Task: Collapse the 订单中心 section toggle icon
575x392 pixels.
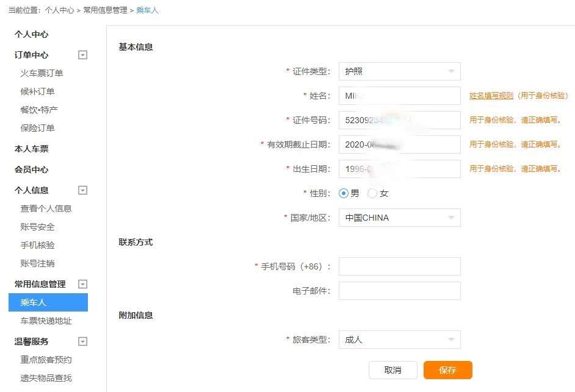Action: point(83,55)
